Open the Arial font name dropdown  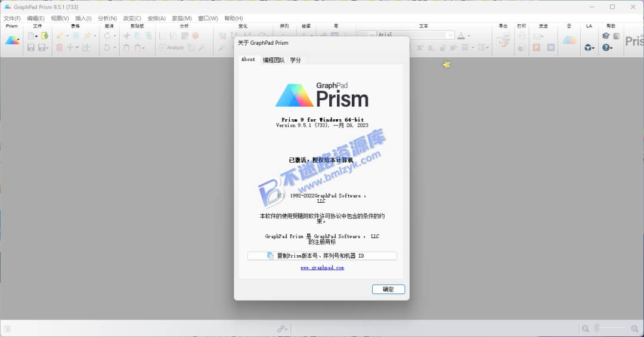point(451,35)
